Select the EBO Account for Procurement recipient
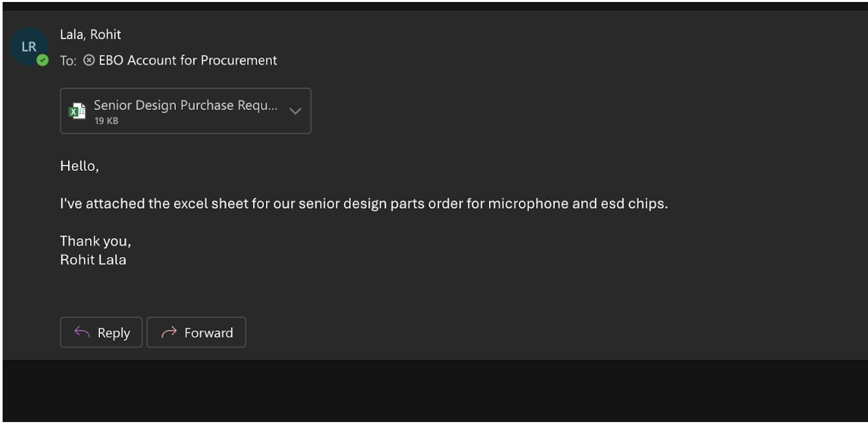 [188, 60]
